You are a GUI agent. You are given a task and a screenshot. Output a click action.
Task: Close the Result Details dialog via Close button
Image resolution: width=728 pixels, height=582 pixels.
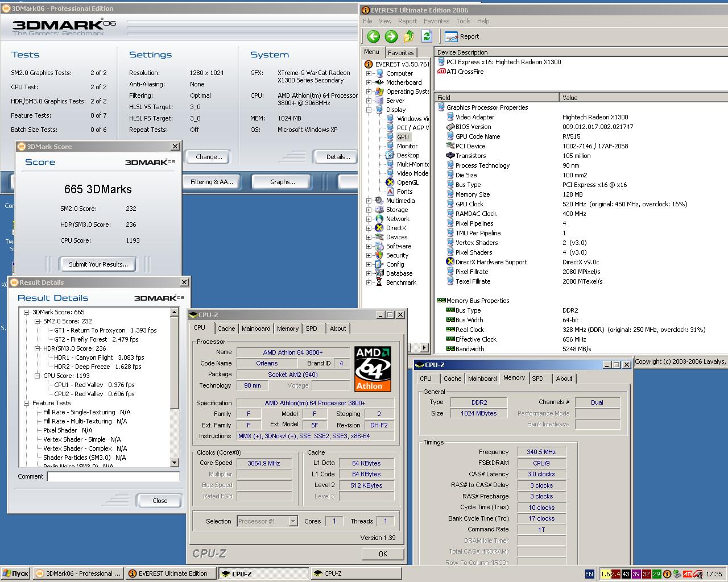point(160,501)
